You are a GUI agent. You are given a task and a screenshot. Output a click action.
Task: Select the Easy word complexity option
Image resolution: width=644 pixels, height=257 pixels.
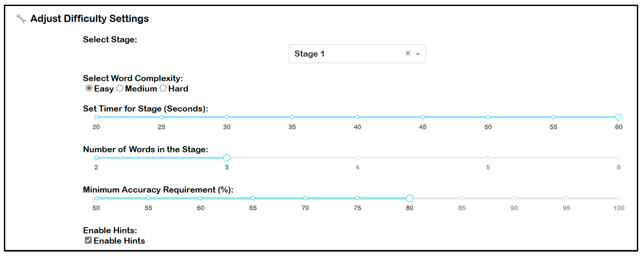[x=89, y=88]
